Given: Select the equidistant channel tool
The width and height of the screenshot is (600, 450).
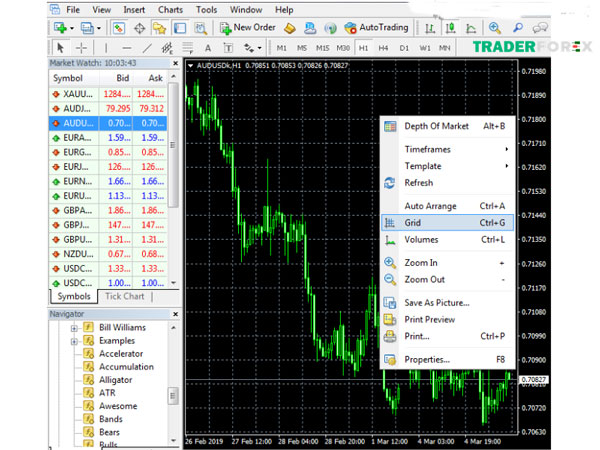Looking at the screenshot, I should click(167, 48).
